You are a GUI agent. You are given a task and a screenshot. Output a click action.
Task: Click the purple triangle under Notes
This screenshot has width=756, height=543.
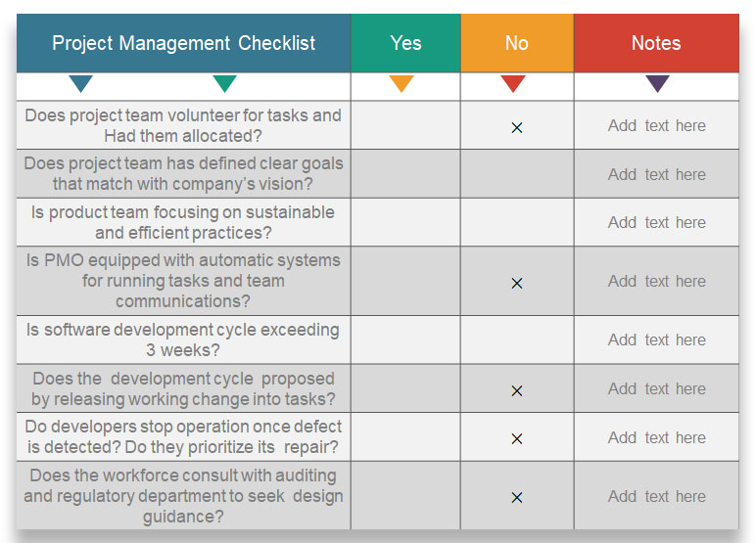(x=657, y=84)
